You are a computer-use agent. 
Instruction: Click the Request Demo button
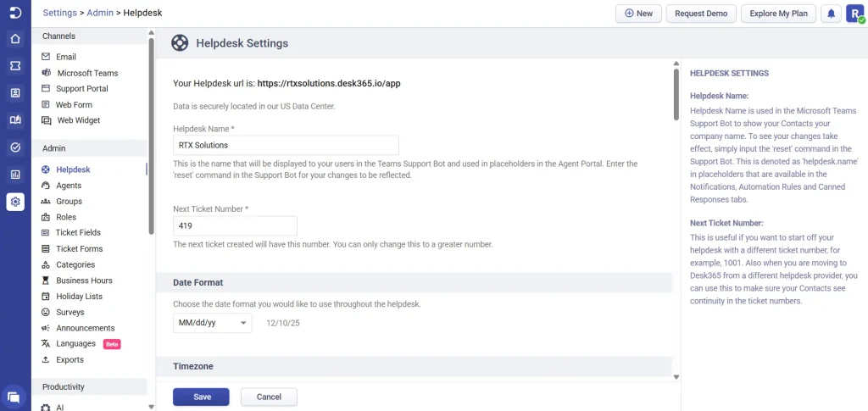pyautogui.click(x=701, y=14)
